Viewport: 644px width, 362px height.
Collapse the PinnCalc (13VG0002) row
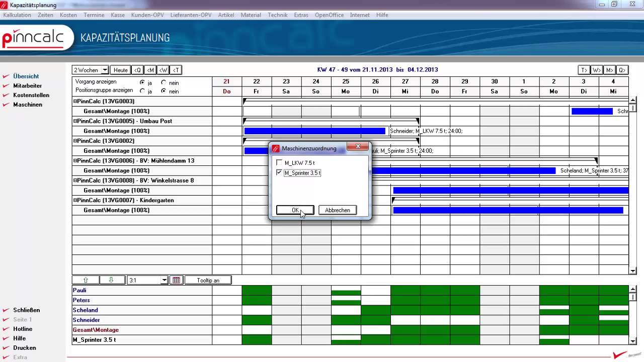tap(75, 141)
